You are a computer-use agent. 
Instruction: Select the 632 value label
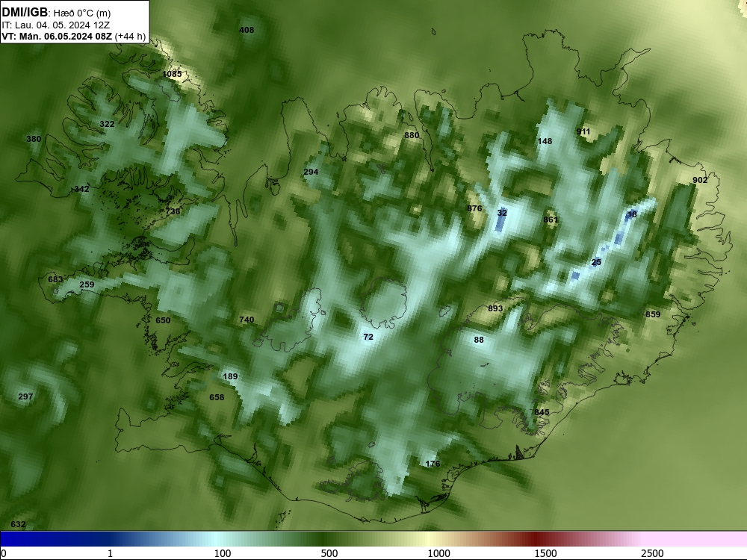click(x=18, y=524)
